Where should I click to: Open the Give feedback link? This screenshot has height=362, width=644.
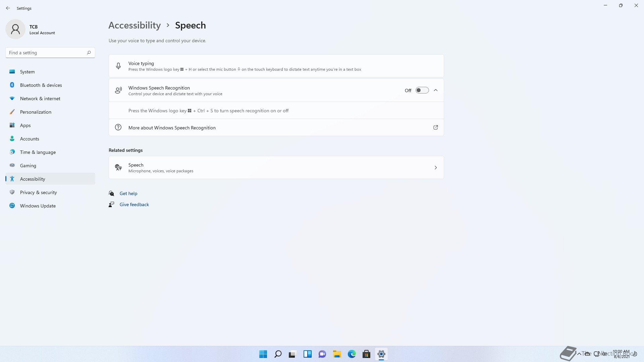click(x=134, y=204)
